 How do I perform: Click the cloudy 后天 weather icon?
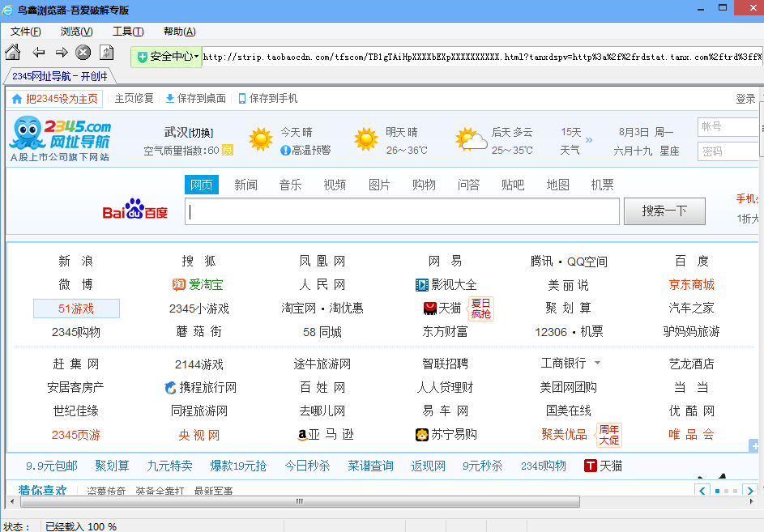click(x=471, y=139)
